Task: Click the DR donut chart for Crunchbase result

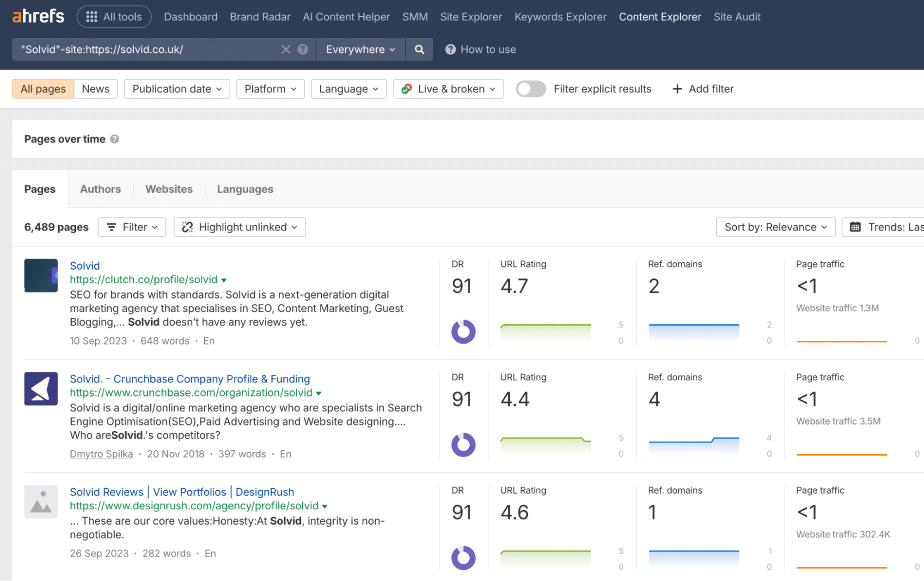Action: (x=464, y=445)
